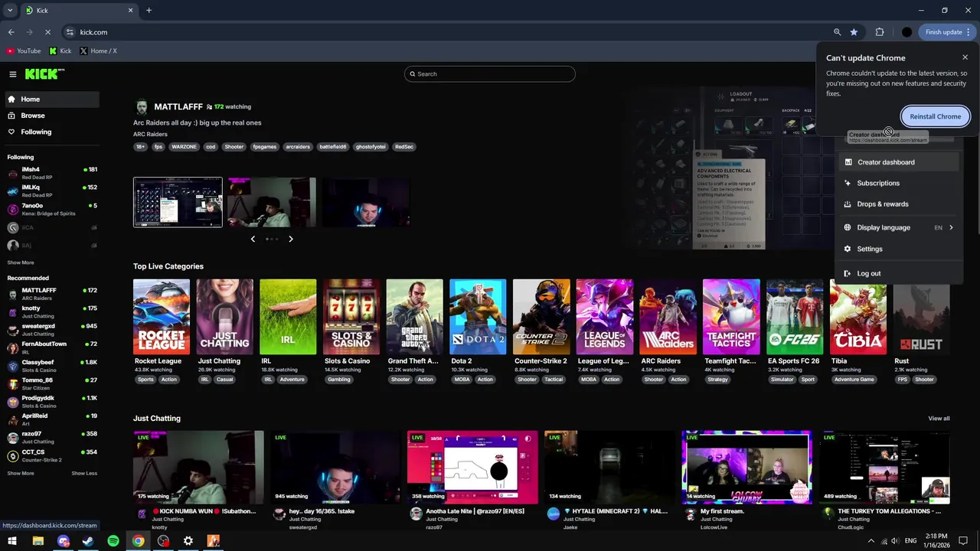The height and width of the screenshot is (551, 980).
Task: Click the Chrome zoom magnifier icon
Action: 837,32
